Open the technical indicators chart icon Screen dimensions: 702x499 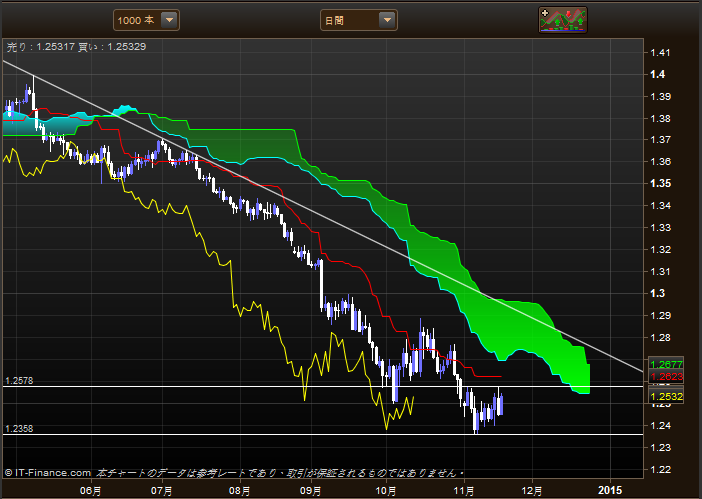pos(563,20)
